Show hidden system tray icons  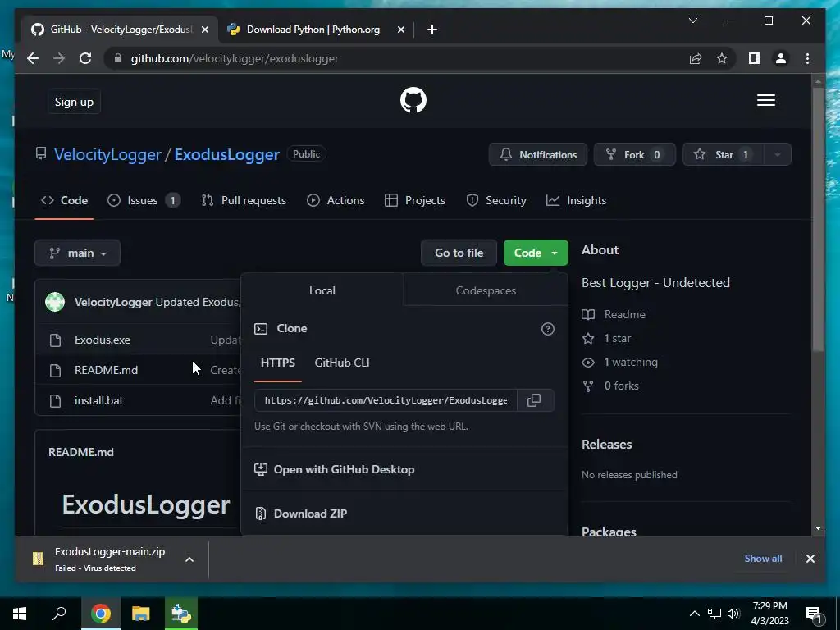pyautogui.click(x=694, y=614)
